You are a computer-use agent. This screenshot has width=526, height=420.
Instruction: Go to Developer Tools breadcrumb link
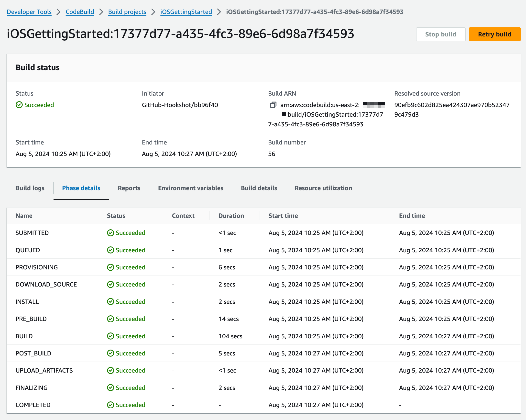coord(29,12)
